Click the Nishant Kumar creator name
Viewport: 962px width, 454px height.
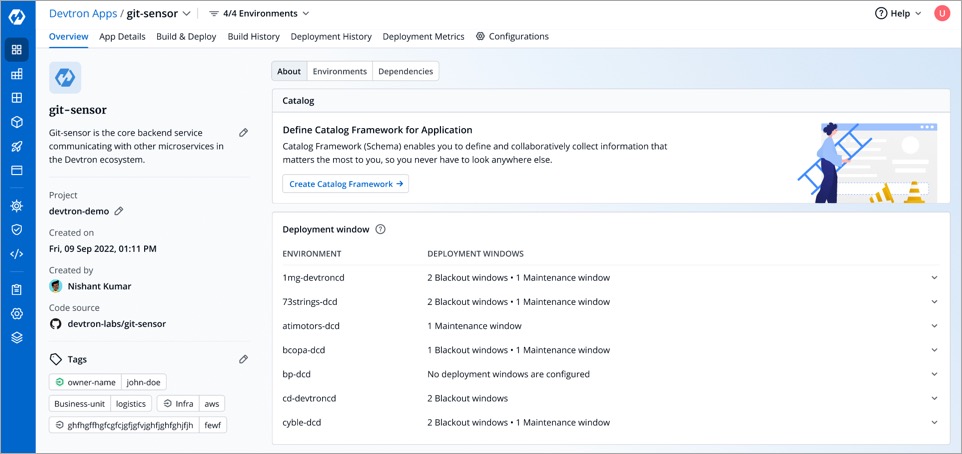pos(99,286)
